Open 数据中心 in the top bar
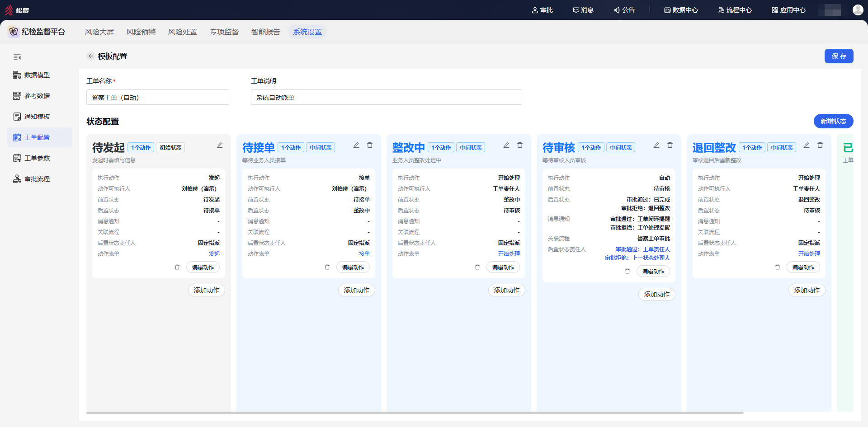The image size is (868, 427). pyautogui.click(x=681, y=10)
